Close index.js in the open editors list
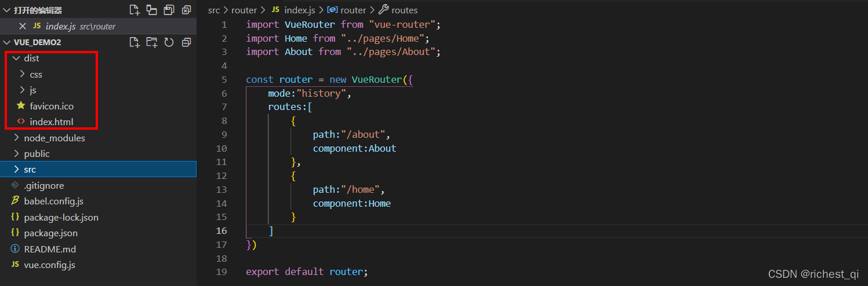Viewport: 868px width, 286px height. (23, 26)
